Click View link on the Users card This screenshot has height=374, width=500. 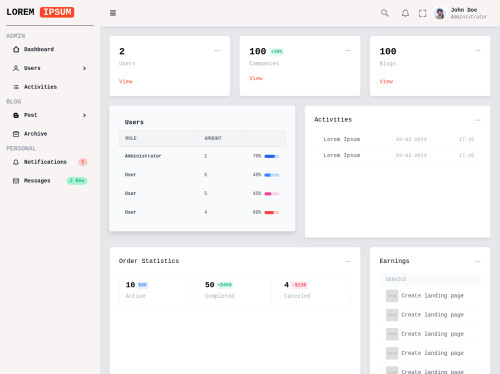tap(126, 81)
